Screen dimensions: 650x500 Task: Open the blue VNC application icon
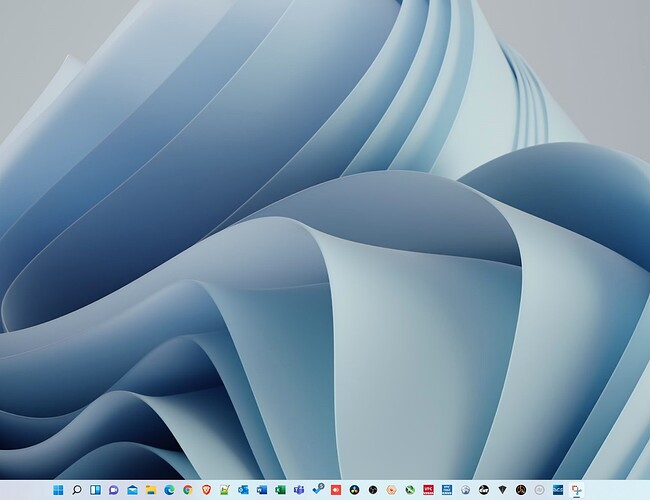coord(446,490)
